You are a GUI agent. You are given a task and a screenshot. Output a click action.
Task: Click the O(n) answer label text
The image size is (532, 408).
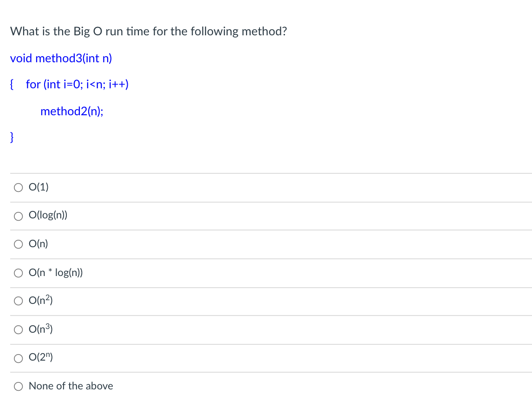coord(39,243)
